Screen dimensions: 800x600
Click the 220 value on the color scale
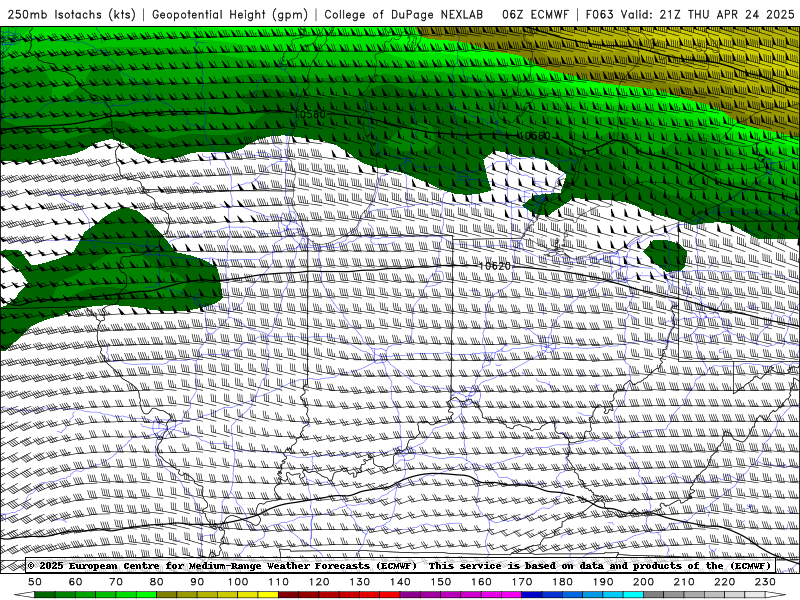click(x=724, y=582)
